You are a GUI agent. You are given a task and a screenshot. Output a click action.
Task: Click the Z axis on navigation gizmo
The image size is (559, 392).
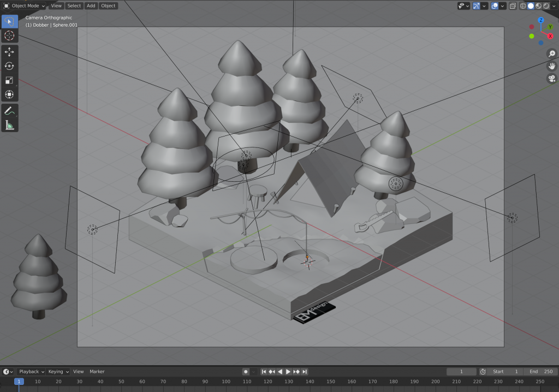541,20
